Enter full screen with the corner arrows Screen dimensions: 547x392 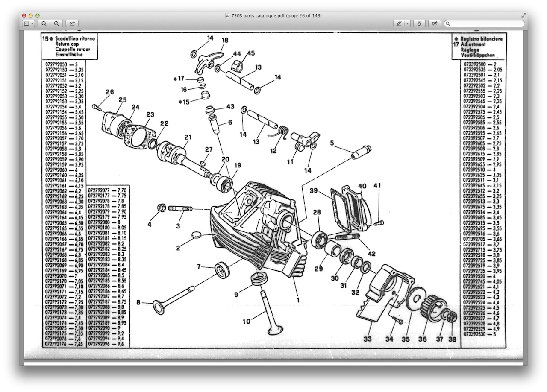[523, 16]
